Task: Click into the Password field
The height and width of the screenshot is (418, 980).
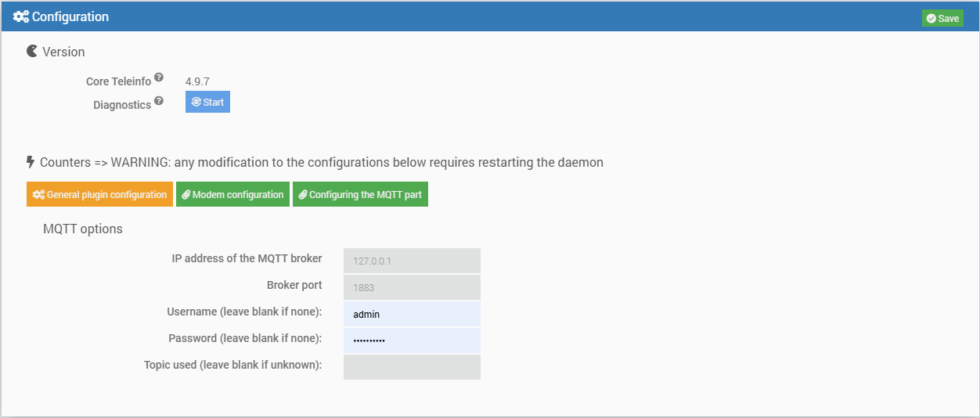Action: coord(412,341)
